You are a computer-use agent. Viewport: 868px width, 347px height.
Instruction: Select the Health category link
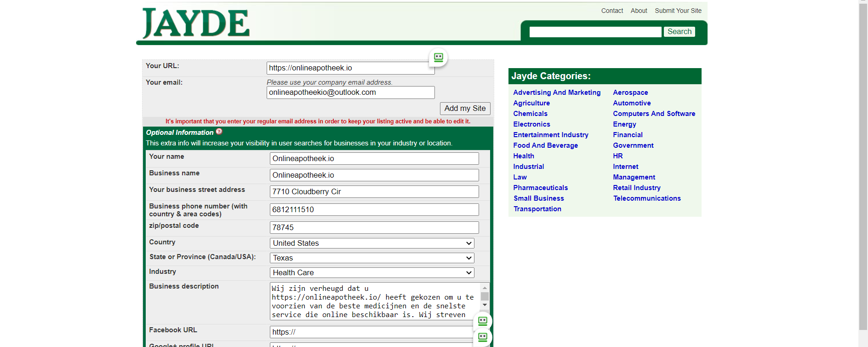tap(524, 156)
